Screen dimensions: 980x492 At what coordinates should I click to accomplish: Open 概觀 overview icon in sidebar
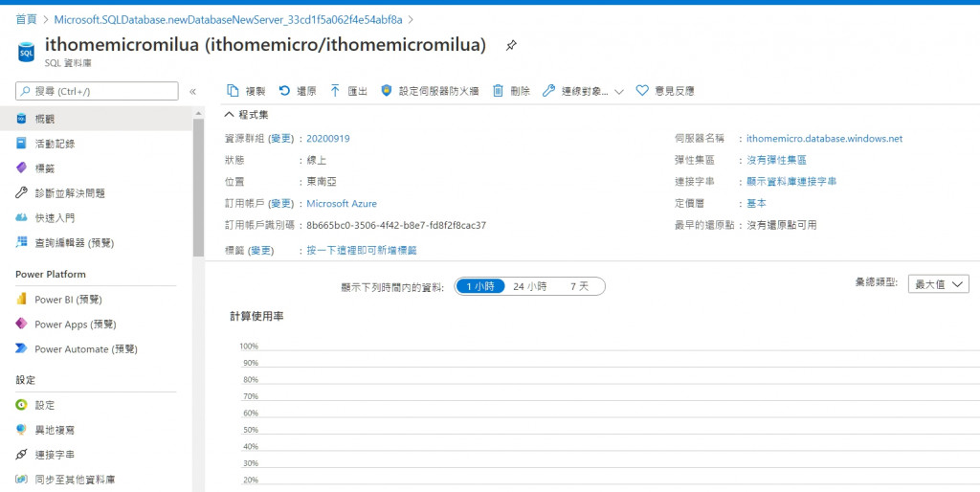(x=21, y=119)
